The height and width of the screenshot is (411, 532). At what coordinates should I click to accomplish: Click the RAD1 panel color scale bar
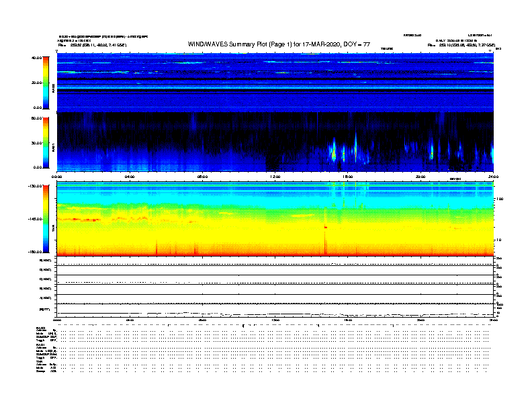click(46, 143)
